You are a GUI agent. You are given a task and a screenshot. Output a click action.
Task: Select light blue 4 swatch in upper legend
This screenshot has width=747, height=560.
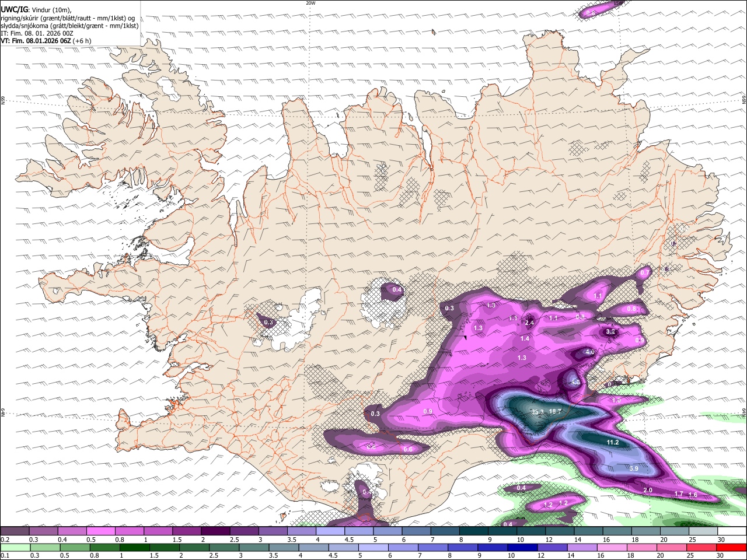pos(330,531)
